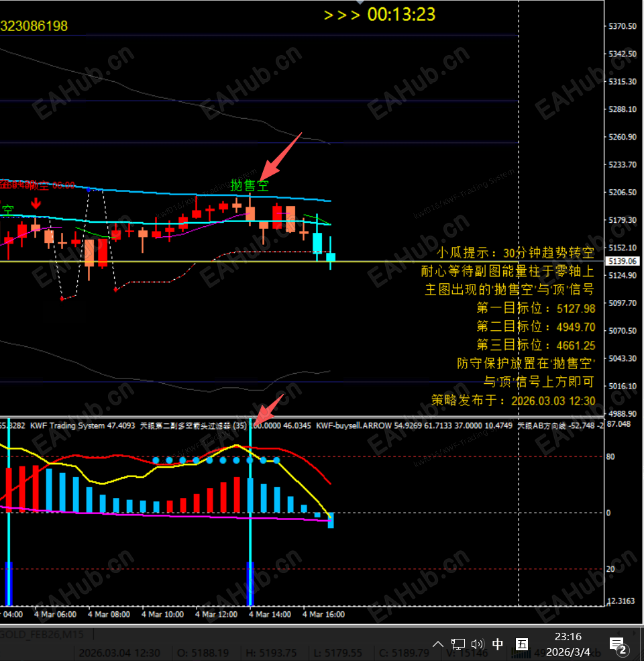The image size is (644, 661).
Task: Click the 五 Wubi input method icon
Action: pyautogui.click(x=522, y=644)
